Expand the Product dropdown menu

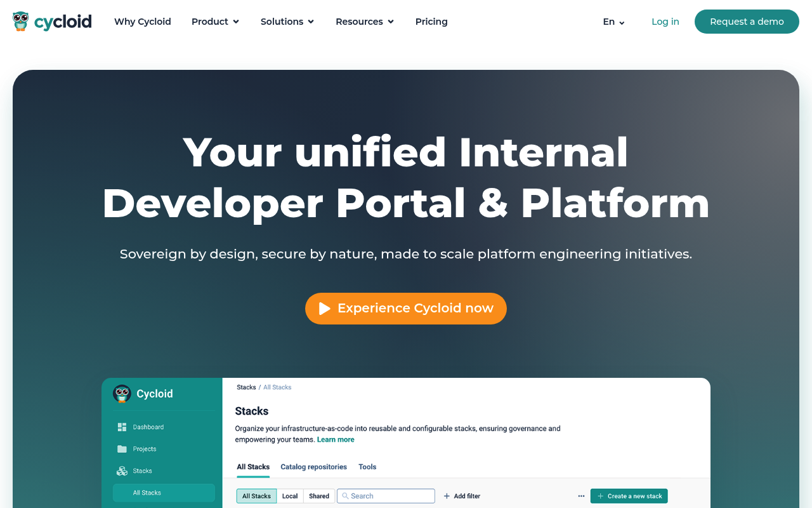(x=216, y=22)
